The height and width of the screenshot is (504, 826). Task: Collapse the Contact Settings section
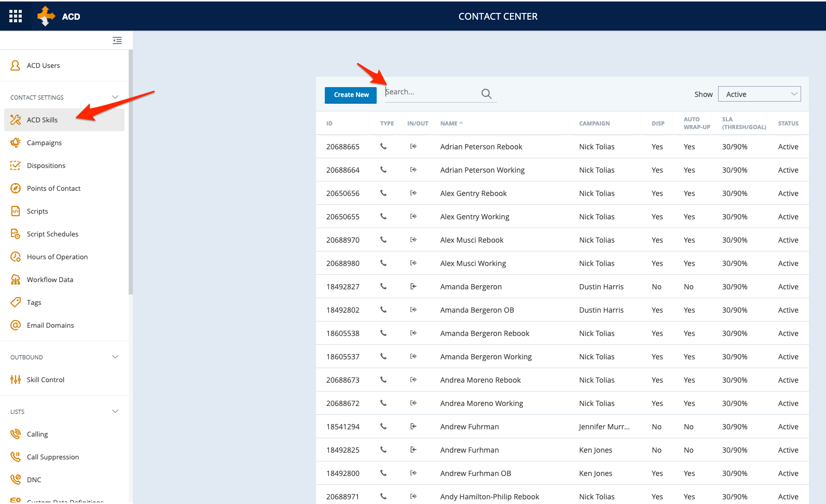click(x=115, y=97)
